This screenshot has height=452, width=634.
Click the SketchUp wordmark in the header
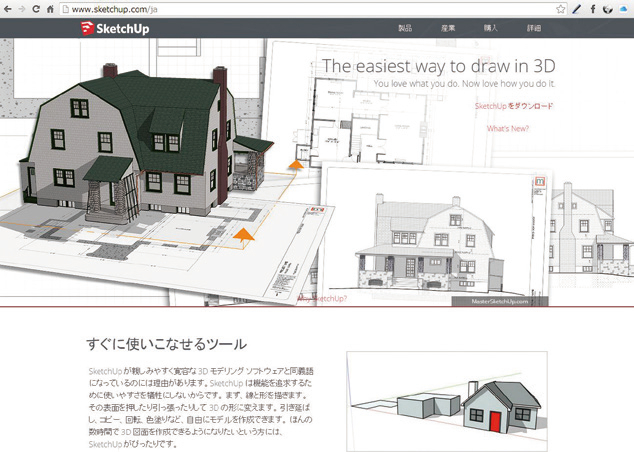[x=123, y=29]
